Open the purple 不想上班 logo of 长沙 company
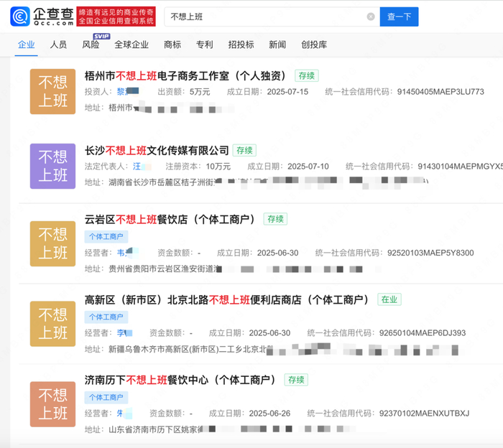The image size is (503, 448). pyautogui.click(x=52, y=166)
